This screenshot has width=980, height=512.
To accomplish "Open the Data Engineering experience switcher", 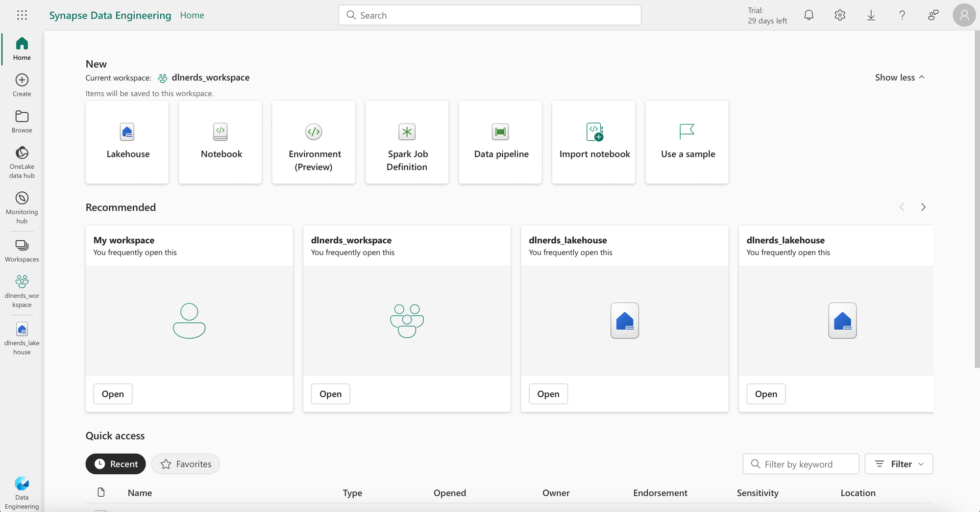I will click(22, 493).
